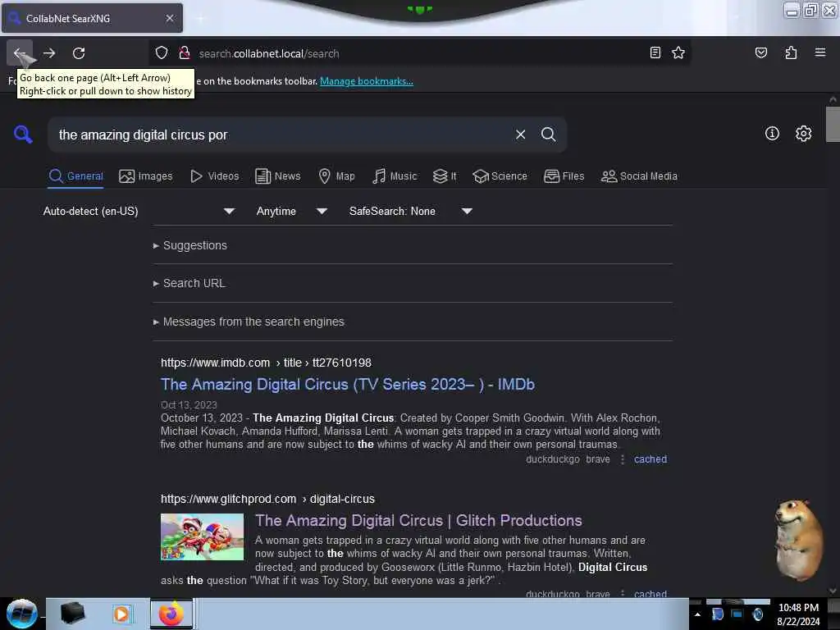Open Firefox application hamburger menu
840x630 pixels.
820,52
